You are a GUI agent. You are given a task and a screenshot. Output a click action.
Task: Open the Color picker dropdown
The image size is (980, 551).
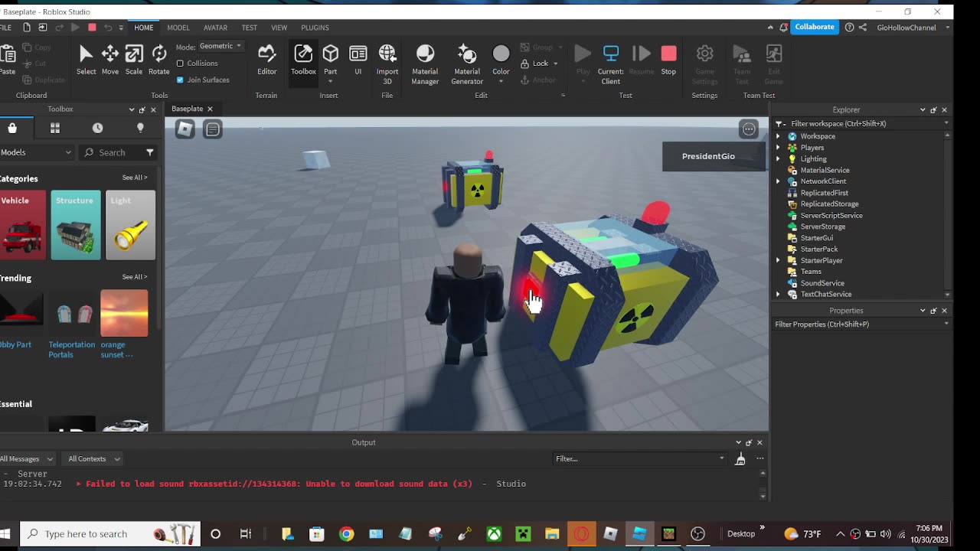501,82
